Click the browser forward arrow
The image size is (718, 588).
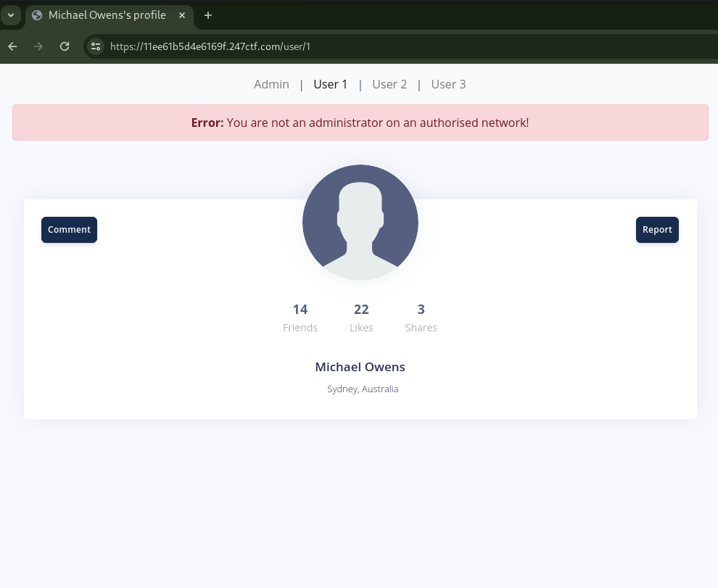pyautogui.click(x=38, y=46)
